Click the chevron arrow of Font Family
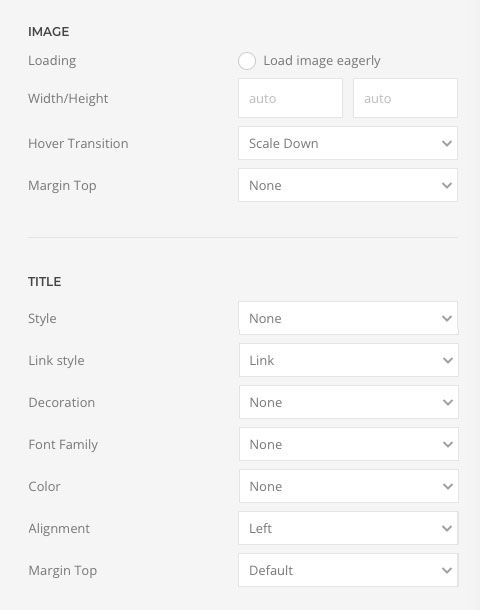The image size is (480, 610). point(448,445)
